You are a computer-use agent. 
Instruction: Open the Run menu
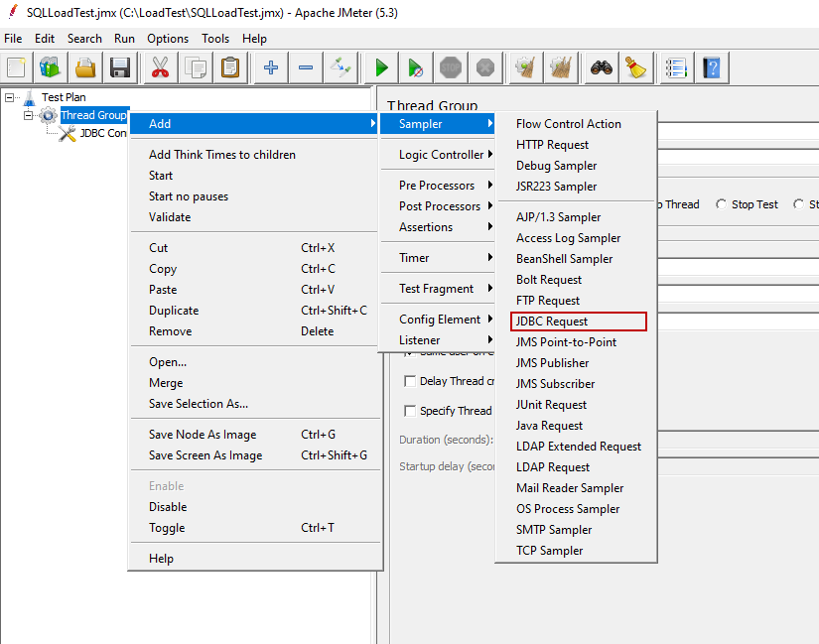124,39
